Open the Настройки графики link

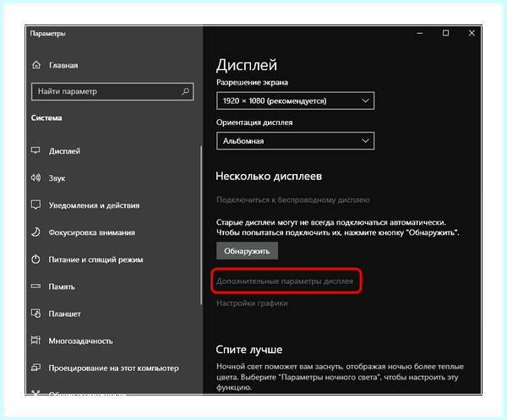[252, 303]
